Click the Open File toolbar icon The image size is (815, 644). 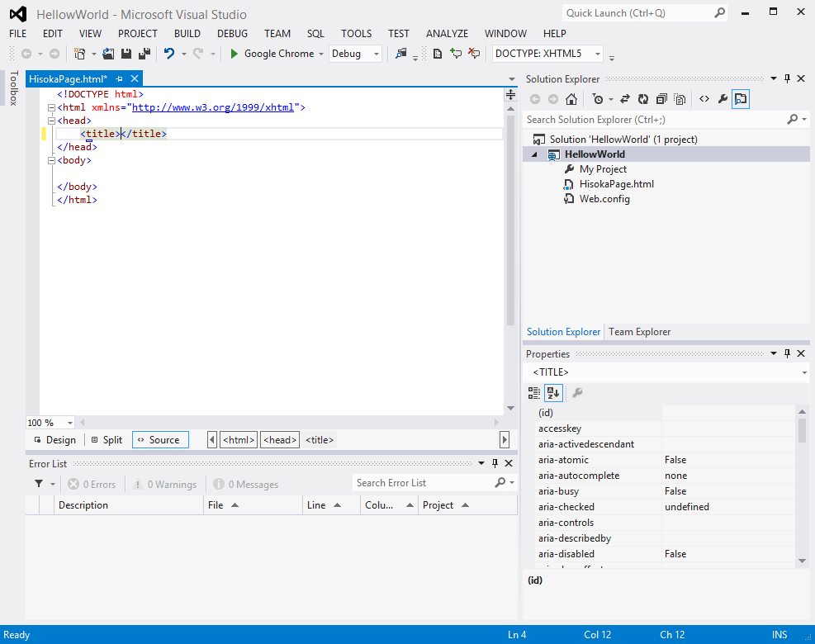(x=108, y=54)
